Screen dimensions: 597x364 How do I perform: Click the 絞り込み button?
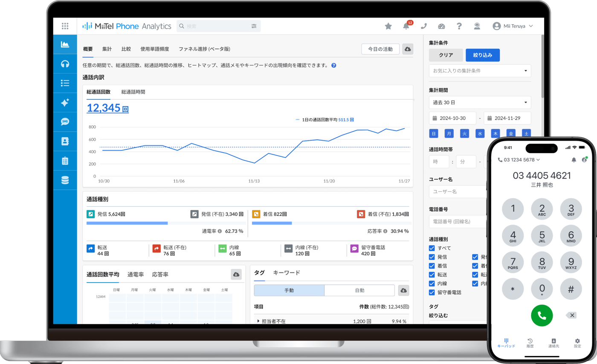483,55
